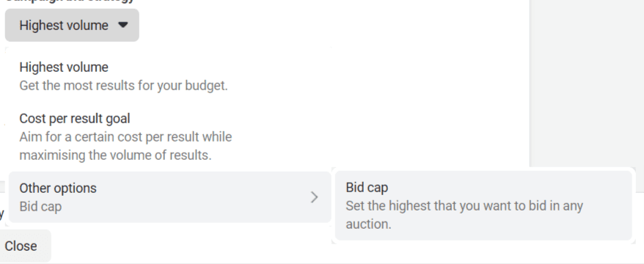Click the caret arrow beside Highest volume
Viewport: 644px width, 264px height.
[122, 25]
